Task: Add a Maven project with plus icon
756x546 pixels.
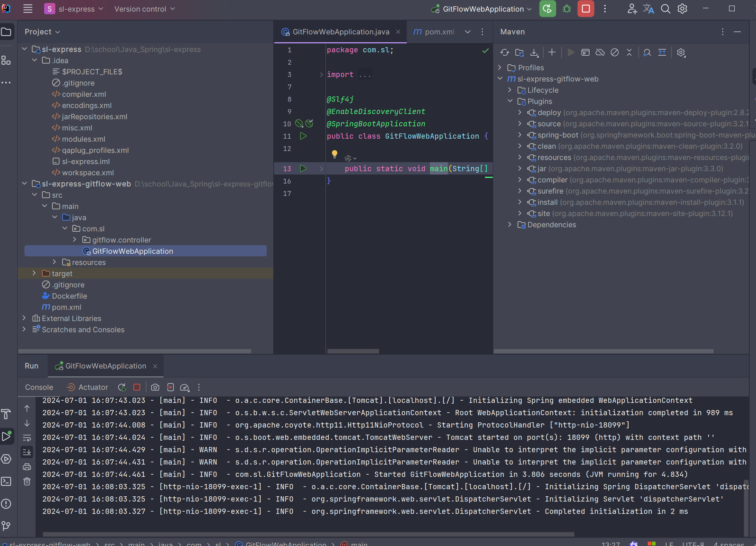Action: 552,53
